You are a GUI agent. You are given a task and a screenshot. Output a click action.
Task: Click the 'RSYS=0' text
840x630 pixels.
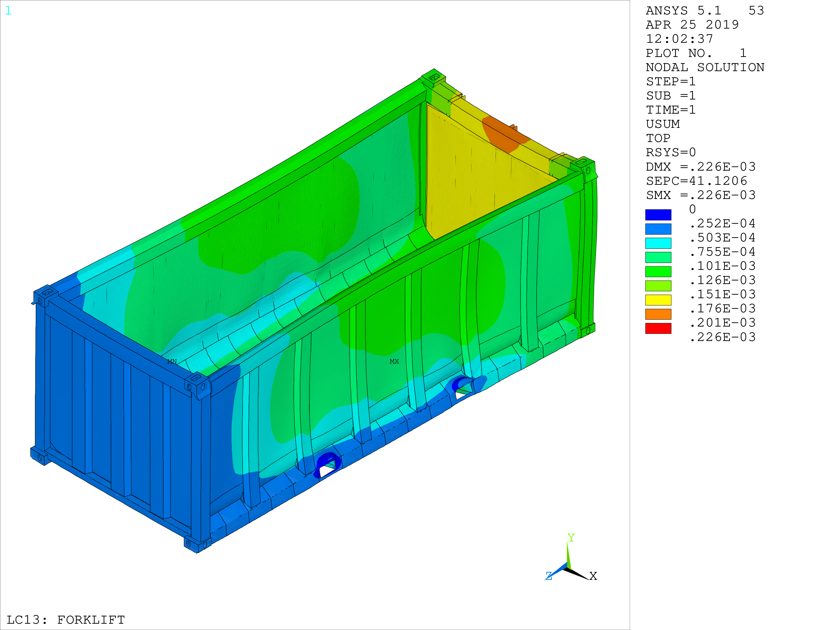(x=671, y=152)
